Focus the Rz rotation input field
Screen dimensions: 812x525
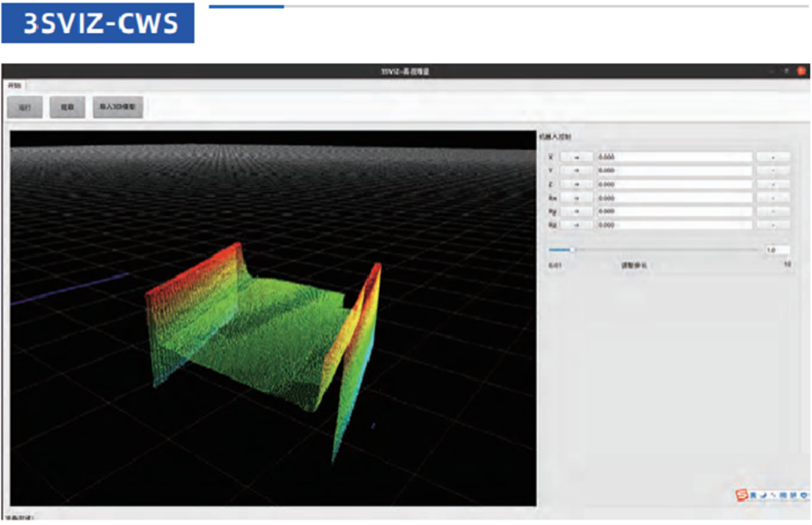pos(675,225)
